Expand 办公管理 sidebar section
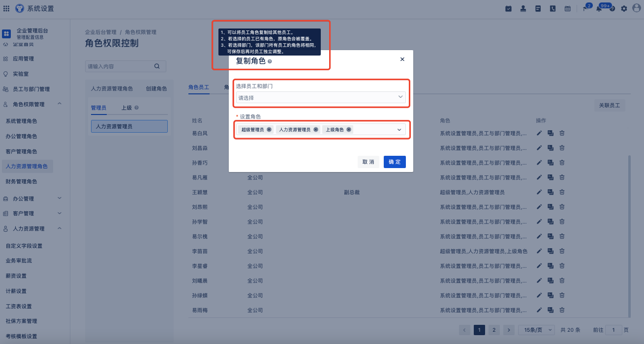The height and width of the screenshot is (344, 644). (60, 199)
